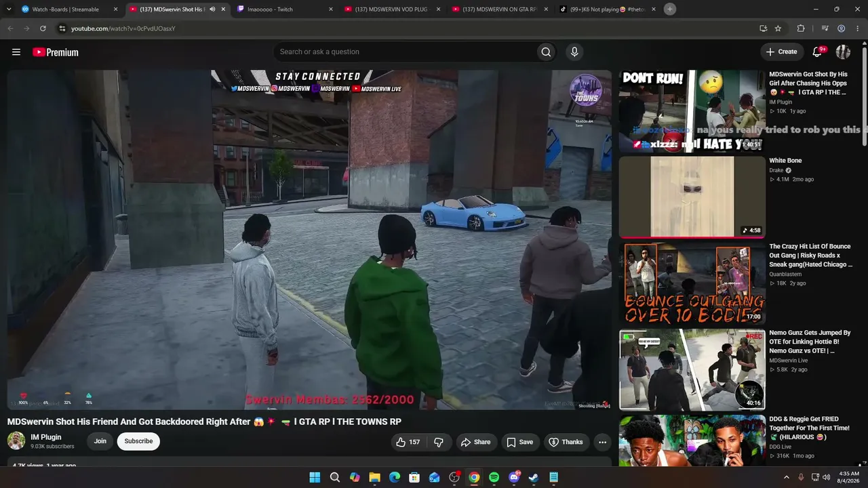This screenshot has height=488, width=868.
Task: Open system volume speaker icon
Action: [x=827, y=477]
